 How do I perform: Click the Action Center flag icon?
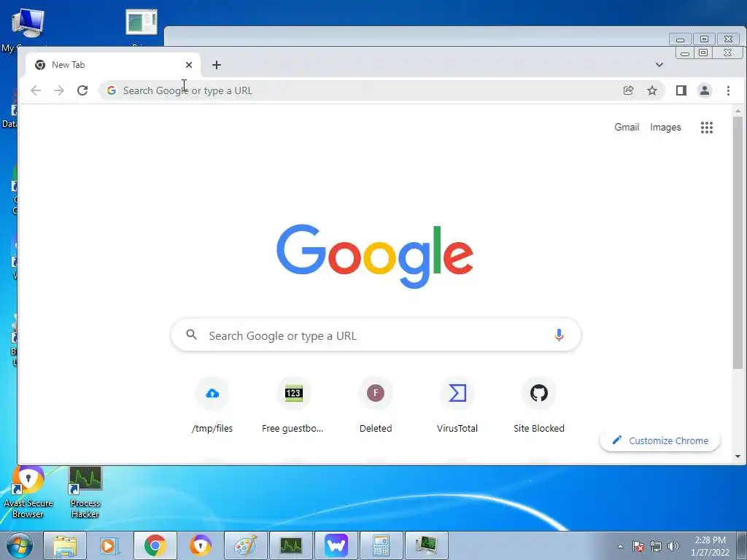(638, 546)
